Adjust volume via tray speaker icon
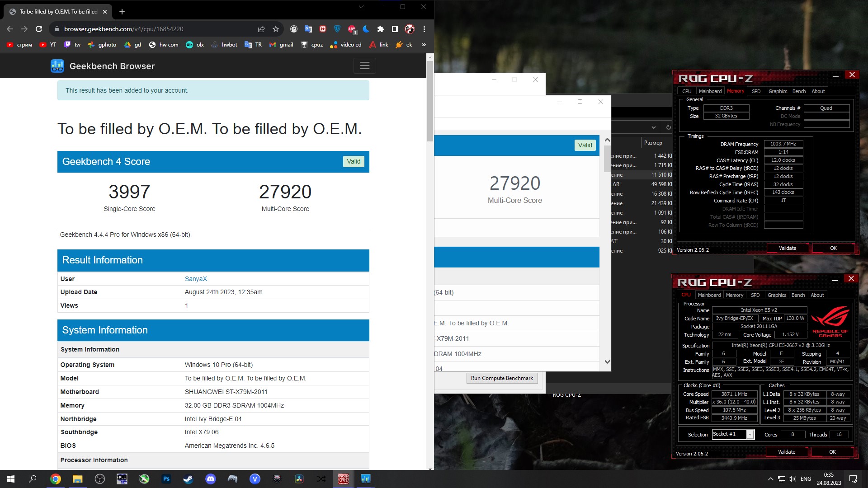This screenshot has height=488, width=868. [792, 479]
